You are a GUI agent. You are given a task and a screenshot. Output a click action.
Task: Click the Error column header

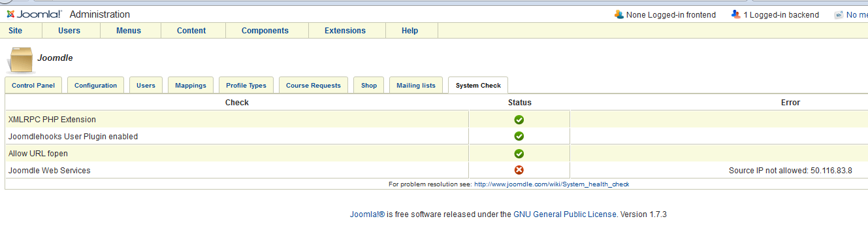point(790,103)
